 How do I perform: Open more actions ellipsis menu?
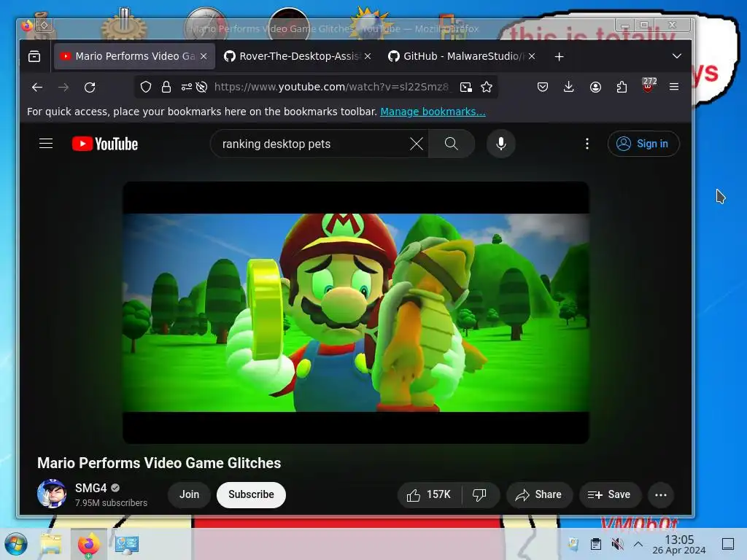click(x=661, y=495)
